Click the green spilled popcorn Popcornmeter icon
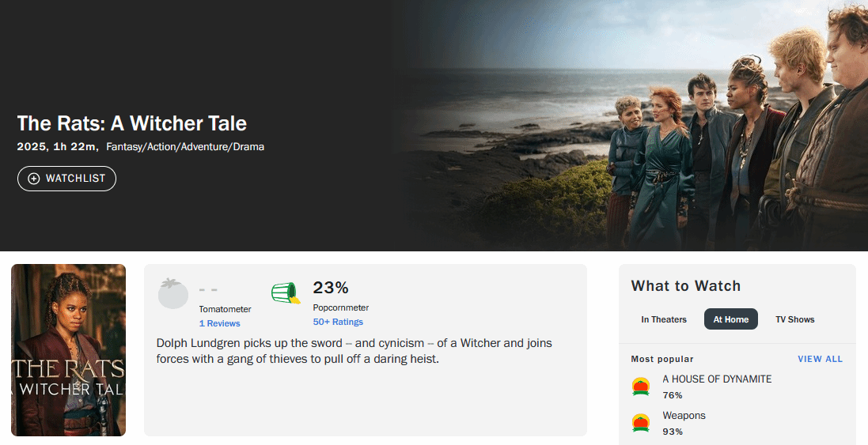Viewport: 868px width, 445px height. [x=286, y=293]
